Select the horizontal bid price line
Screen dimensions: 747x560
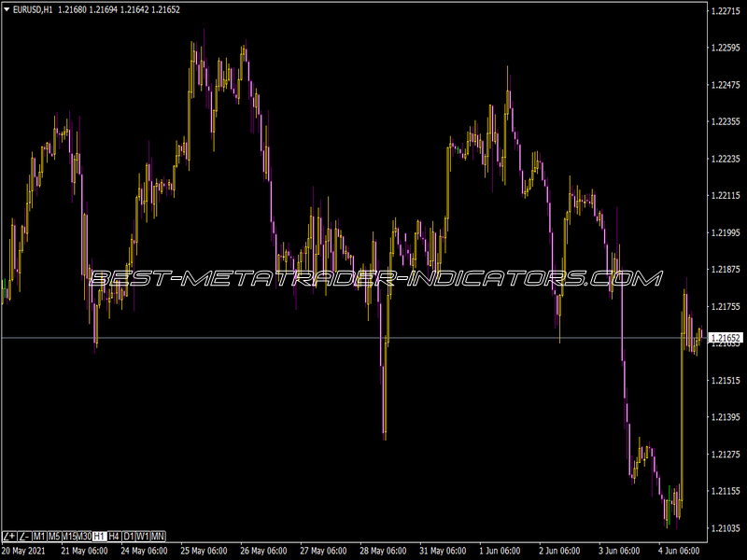pos(355,338)
